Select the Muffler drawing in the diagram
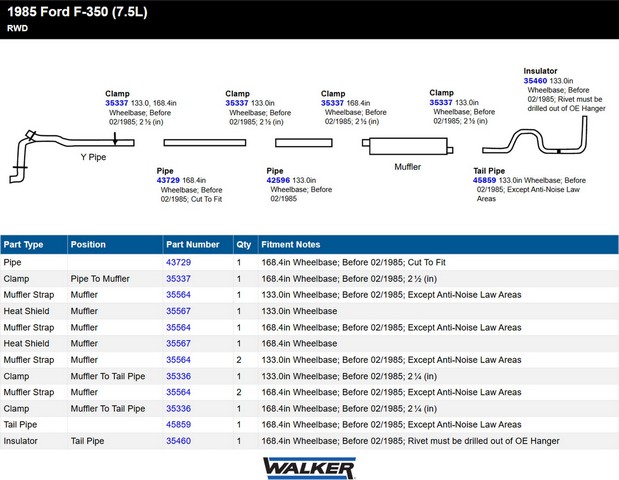 click(407, 146)
